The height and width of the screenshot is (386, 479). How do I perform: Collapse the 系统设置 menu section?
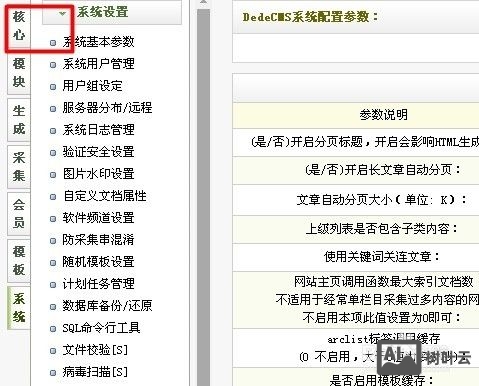(62, 14)
